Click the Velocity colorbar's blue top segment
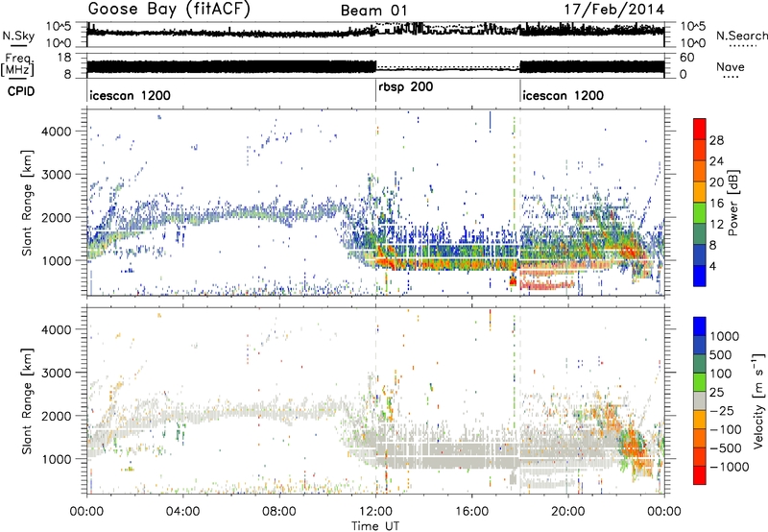The height and width of the screenshot is (532, 768). click(700, 326)
